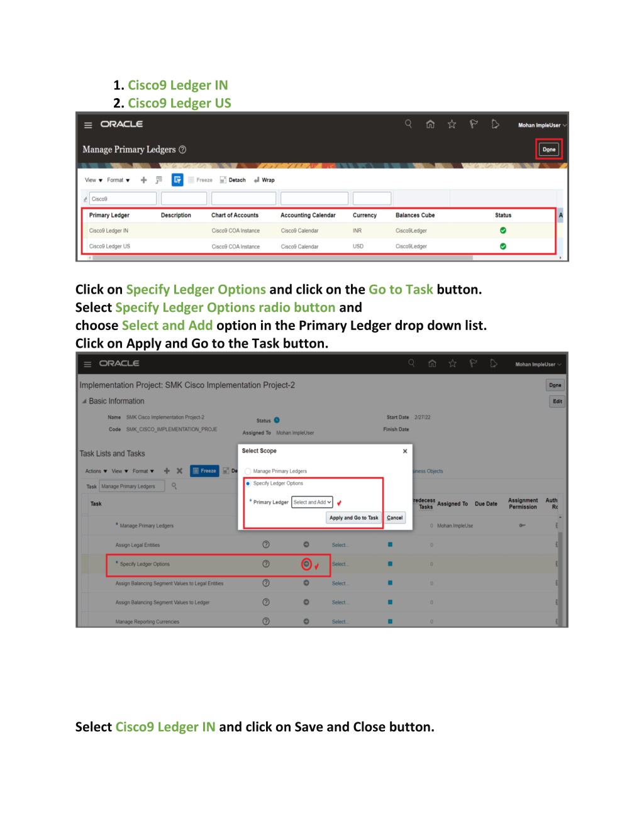The width and height of the screenshot is (644, 833).
Task: Select Specify Ledger Options radio button
Action: pyautogui.click(x=248, y=483)
